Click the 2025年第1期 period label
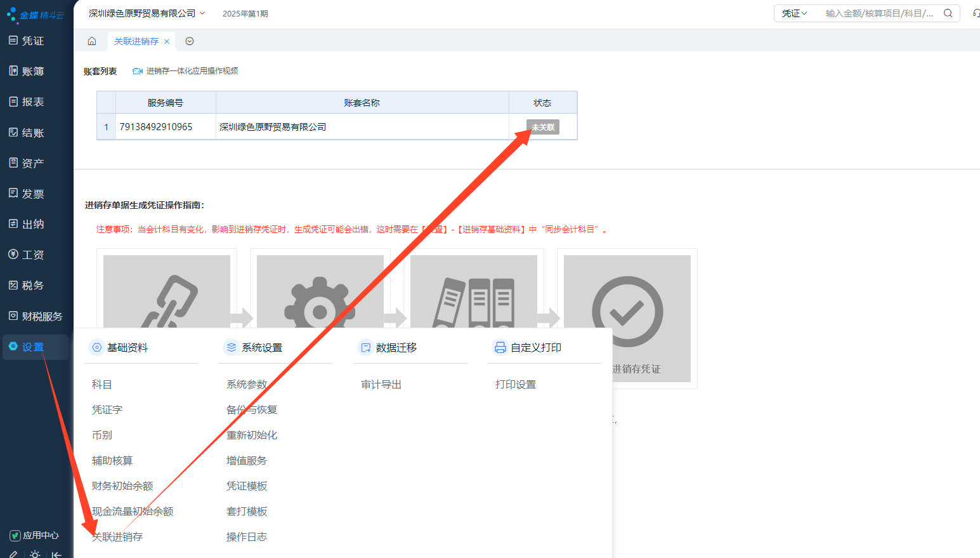The image size is (980, 558). point(245,13)
